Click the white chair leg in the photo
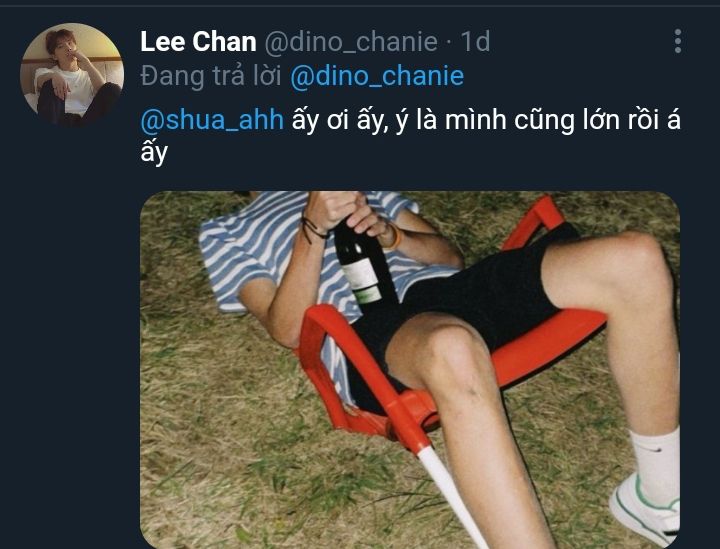Image resolution: width=720 pixels, height=549 pixels. 452,498
